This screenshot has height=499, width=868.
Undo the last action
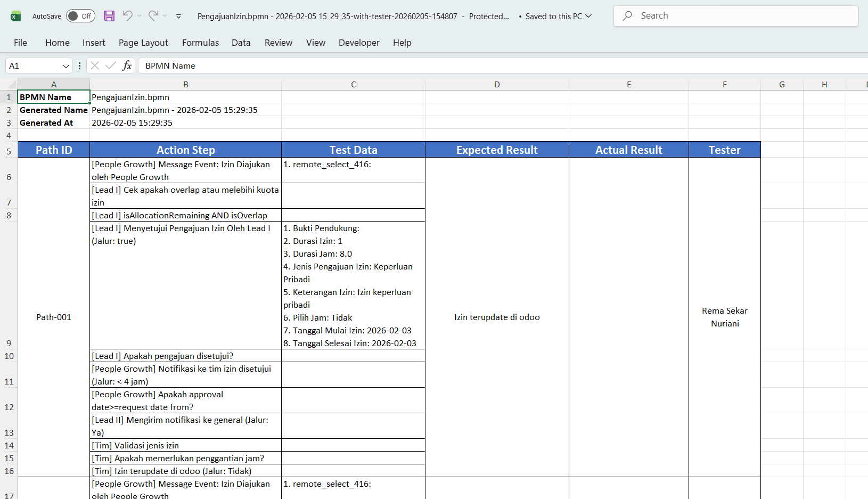click(x=127, y=16)
